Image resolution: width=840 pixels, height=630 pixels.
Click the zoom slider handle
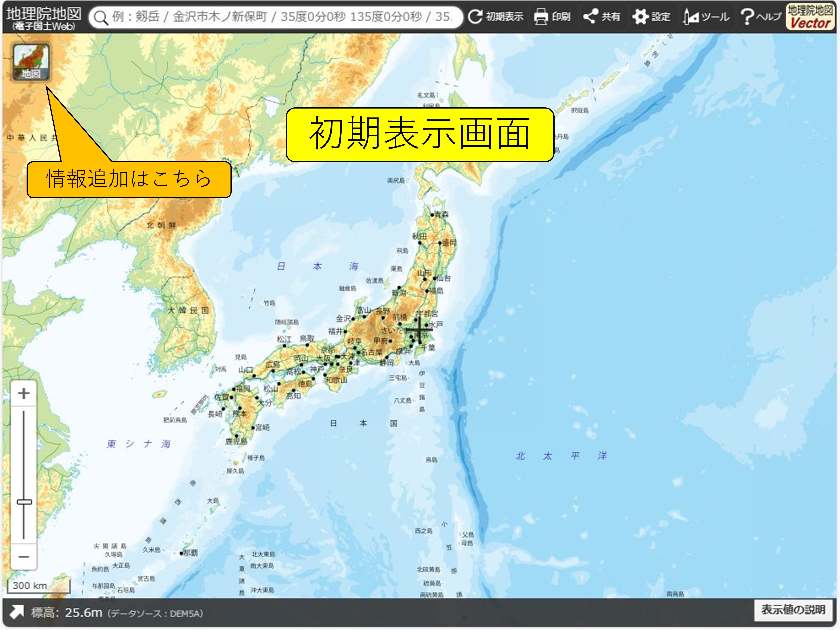(x=24, y=502)
